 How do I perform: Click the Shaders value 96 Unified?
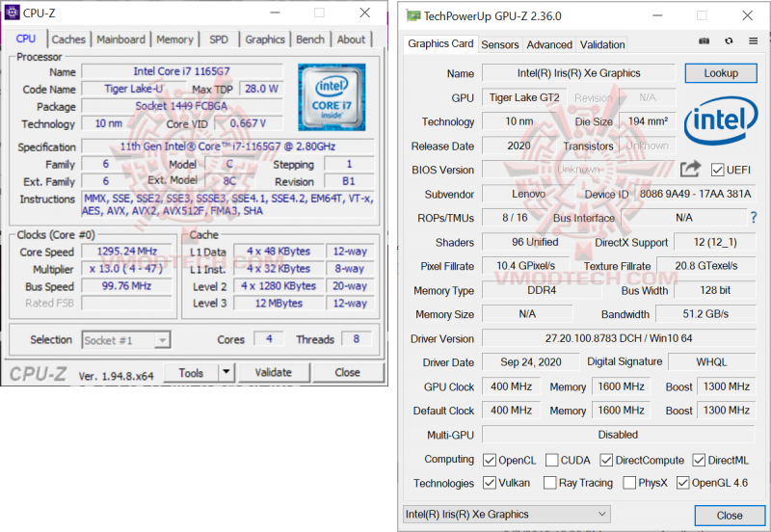point(535,242)
